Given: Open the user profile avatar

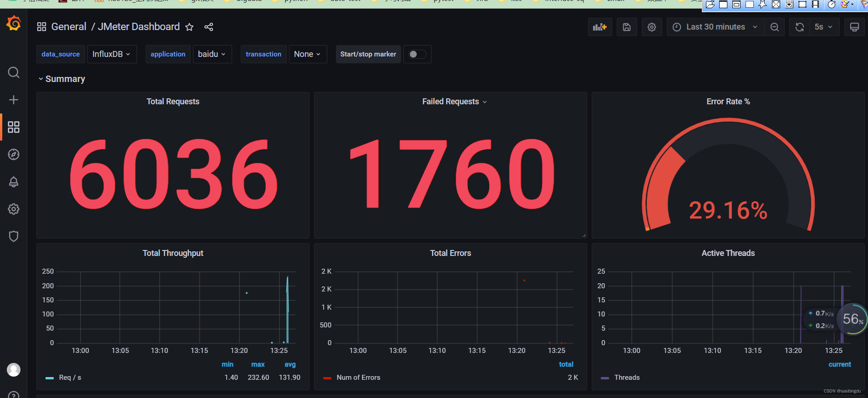Looking at the screenshot, I should (x=14, y=370).
